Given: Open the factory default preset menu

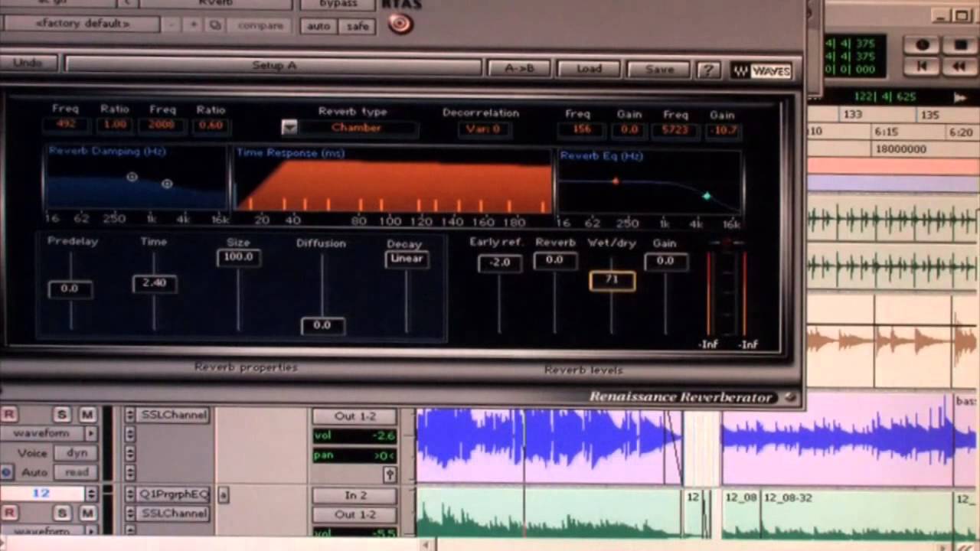Looking at the screenshot, I should (83, 24).
